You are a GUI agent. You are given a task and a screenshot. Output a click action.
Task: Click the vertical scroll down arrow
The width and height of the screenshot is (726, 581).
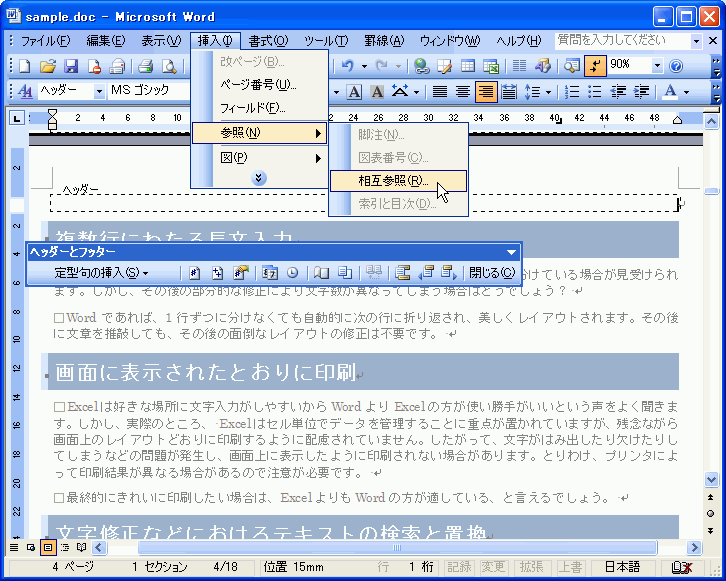[x=712, y=479]
